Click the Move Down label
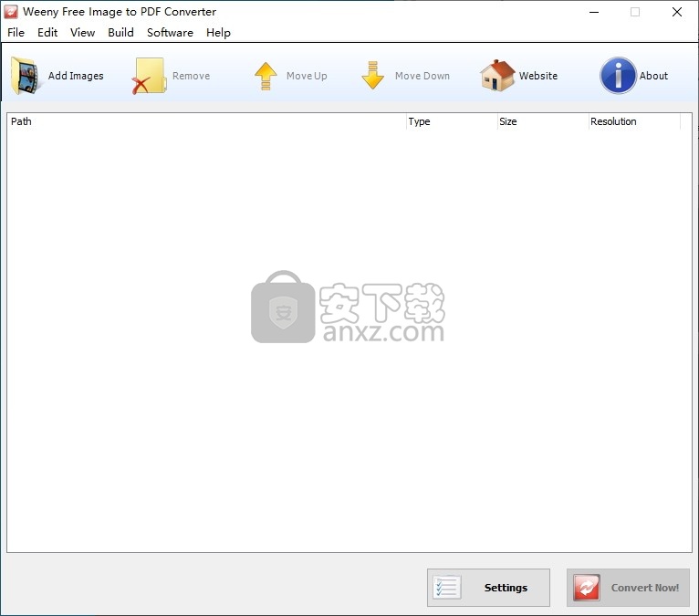The width and height of the screenshot is (699, 616). tap(423, 76)
